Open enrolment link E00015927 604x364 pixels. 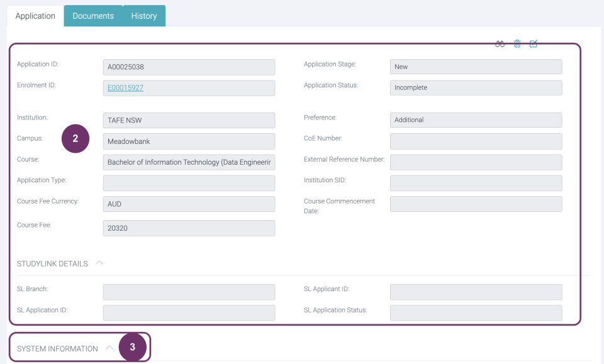click(x=124, y=88)
